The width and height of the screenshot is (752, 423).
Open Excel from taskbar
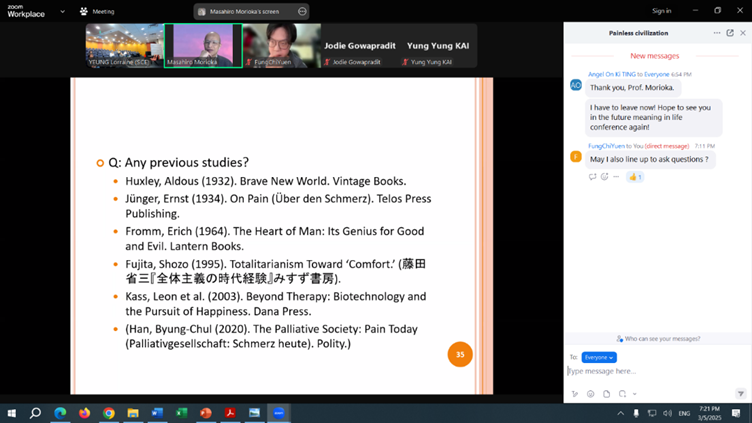tap(182, 413)
